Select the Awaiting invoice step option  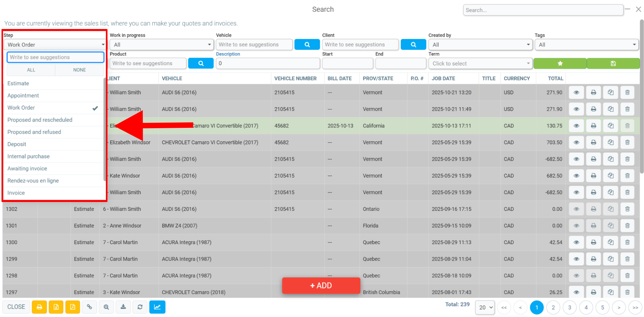[53, 168]
